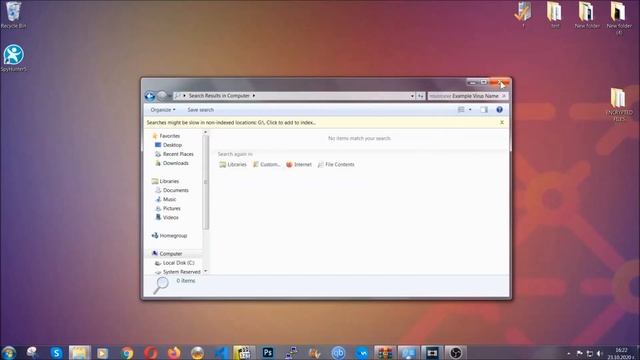Change view using the view icon
640x360 pixels.
click(461, 110)
